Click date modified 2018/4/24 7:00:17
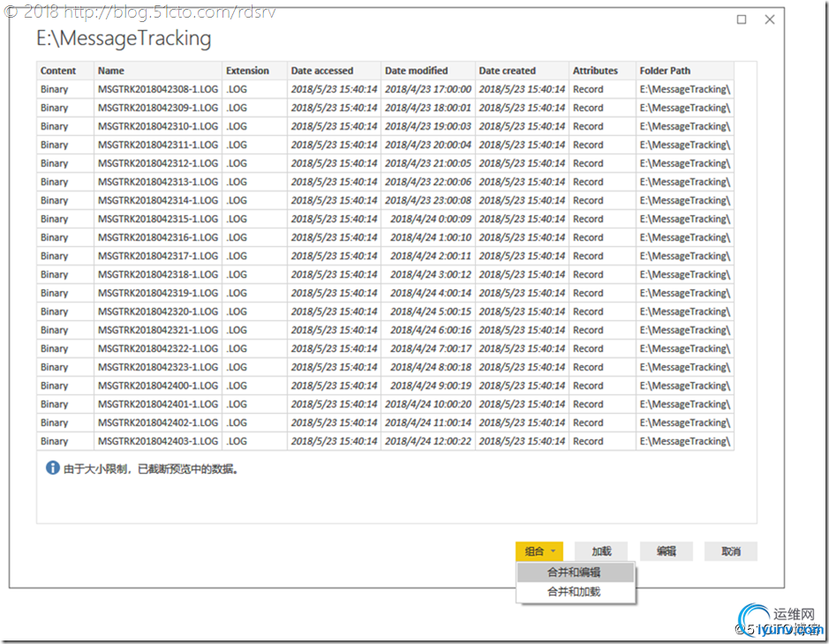The width and height of the screenshot is (829, 644). pos(431,348)
